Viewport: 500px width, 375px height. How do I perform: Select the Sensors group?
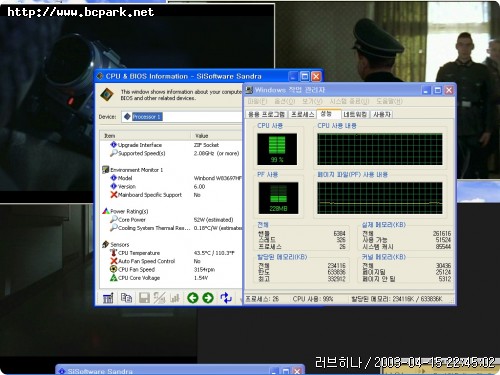point(171,245)
